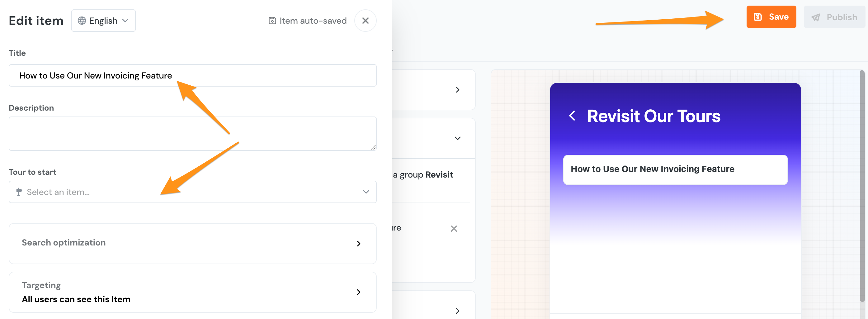The image size is (868, 319).
Task: Open the Tour to start item selector
Action: pos(192,192)
